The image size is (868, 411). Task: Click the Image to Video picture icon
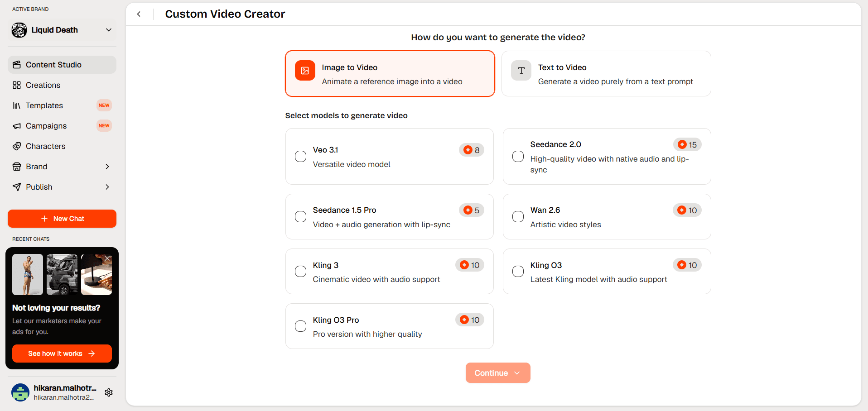tap(305, 71)
